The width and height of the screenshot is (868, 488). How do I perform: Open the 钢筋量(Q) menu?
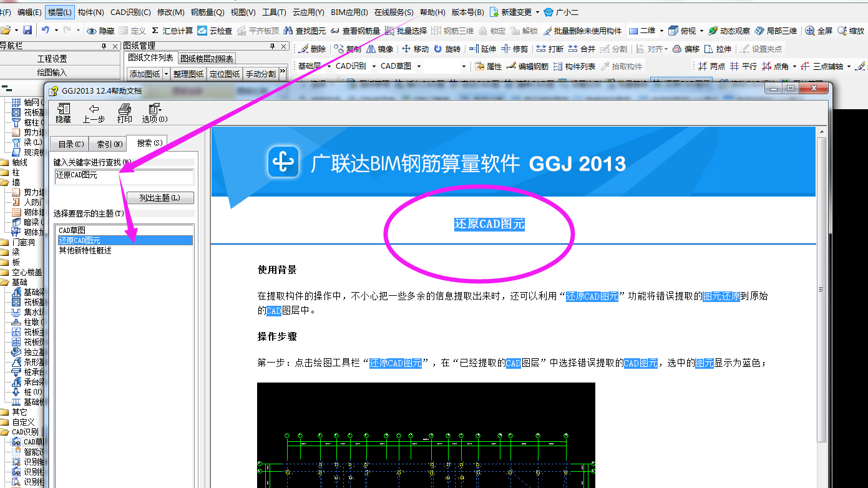tap(208, 12)
